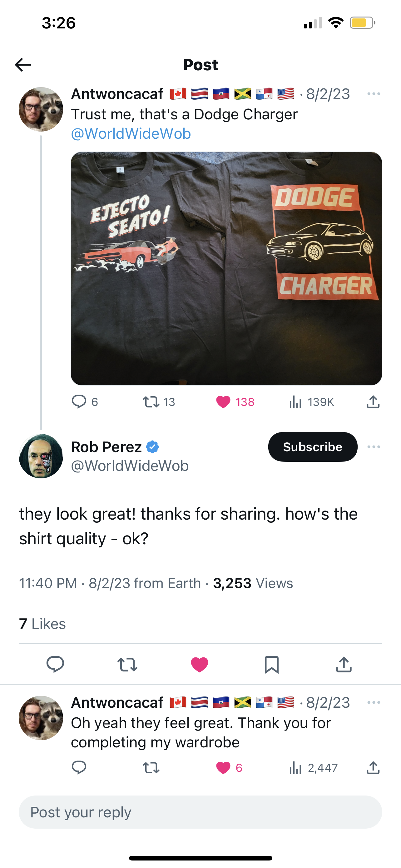401x868 pixels.
Task: Open more options on Dodge Charger post
Action: pyautogui.click(x=374, y=94)
